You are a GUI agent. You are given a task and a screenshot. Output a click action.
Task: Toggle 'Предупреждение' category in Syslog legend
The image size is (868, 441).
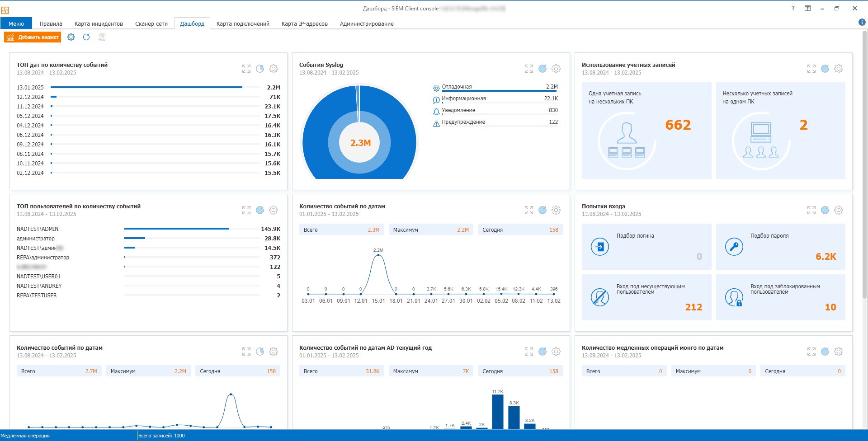click(463, 122)
